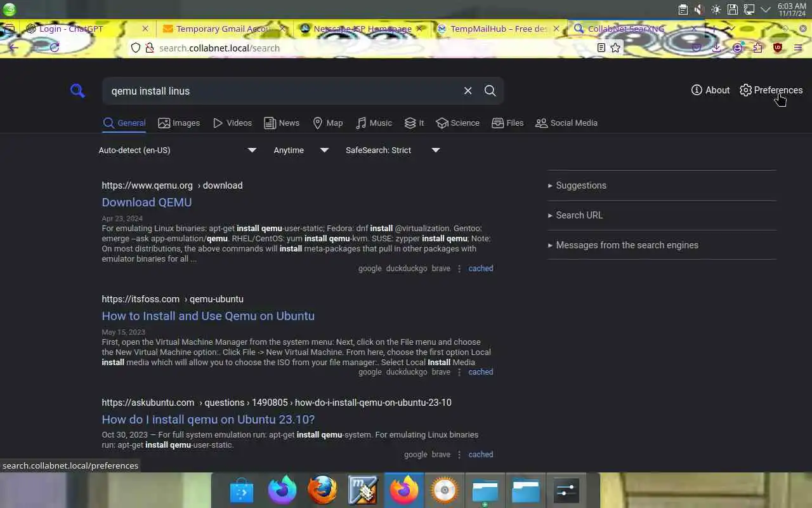Viewport: 812px width, 508px height.
Task: Switch to the Images category tab
Action: pos(179,123)
